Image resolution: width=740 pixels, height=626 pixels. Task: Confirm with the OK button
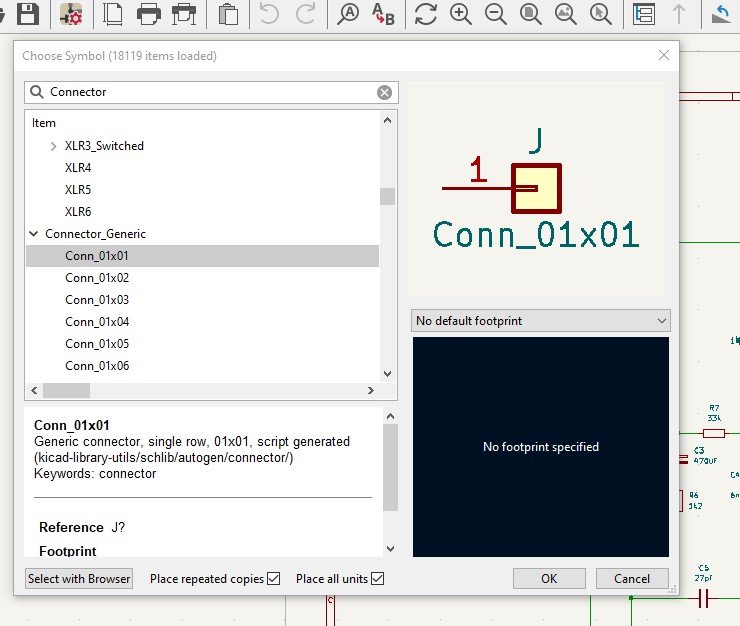tap(549, 578)
